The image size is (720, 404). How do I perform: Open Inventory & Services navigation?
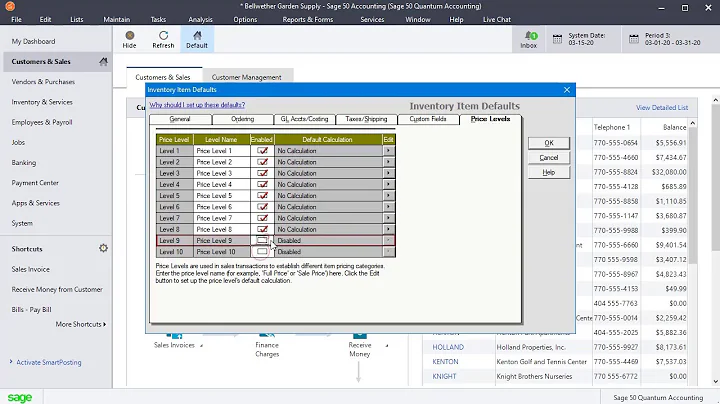tap(42, 102)
